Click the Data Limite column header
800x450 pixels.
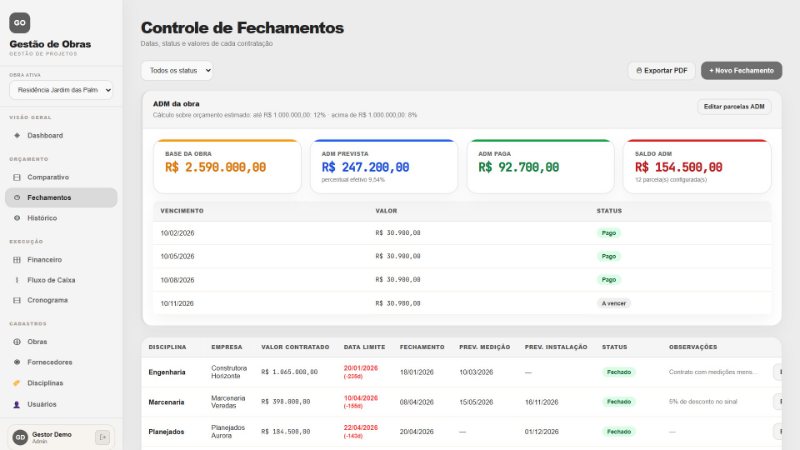[x=364, y=347]
